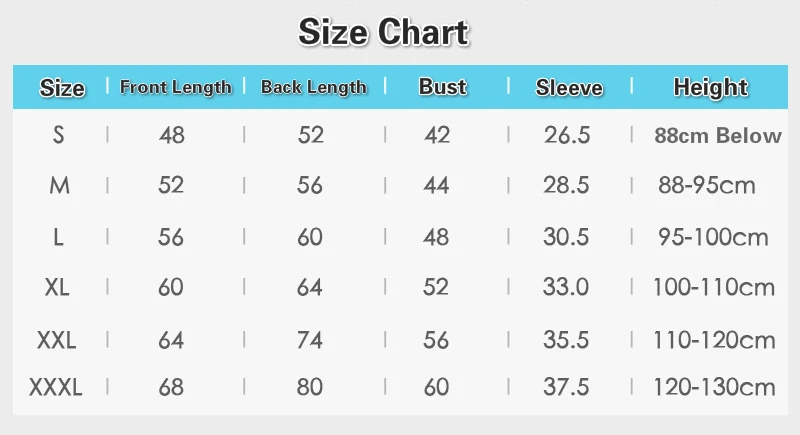Select the 120-130cm height value

[x=714, y=388]
